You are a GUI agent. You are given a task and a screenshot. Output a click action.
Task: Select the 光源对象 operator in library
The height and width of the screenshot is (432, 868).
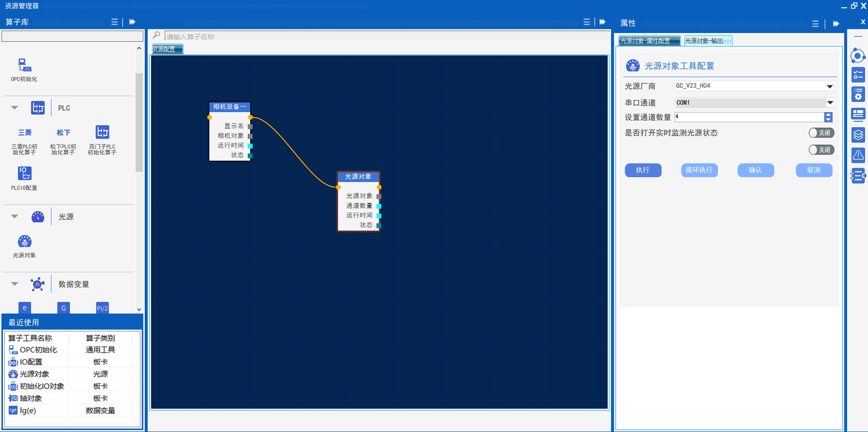pyautogui.click(x=24, y=241)
